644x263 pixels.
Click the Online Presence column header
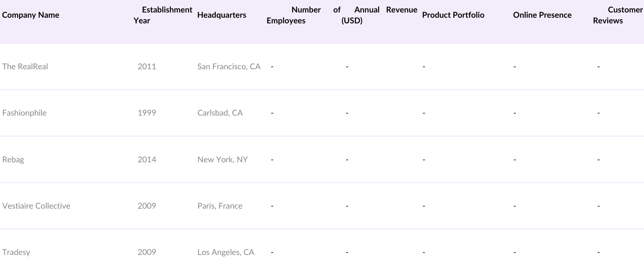pyautogui.click(x=542, y=15)
